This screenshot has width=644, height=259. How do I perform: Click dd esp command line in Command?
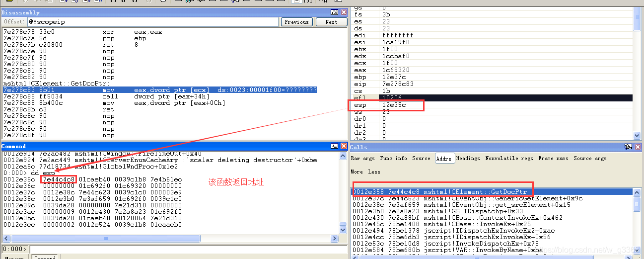29,173
